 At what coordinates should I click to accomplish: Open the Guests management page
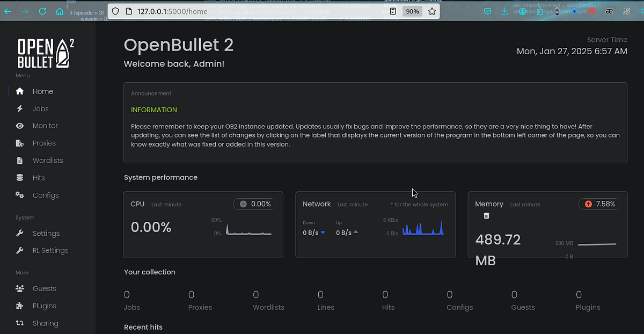pos(45,288)
